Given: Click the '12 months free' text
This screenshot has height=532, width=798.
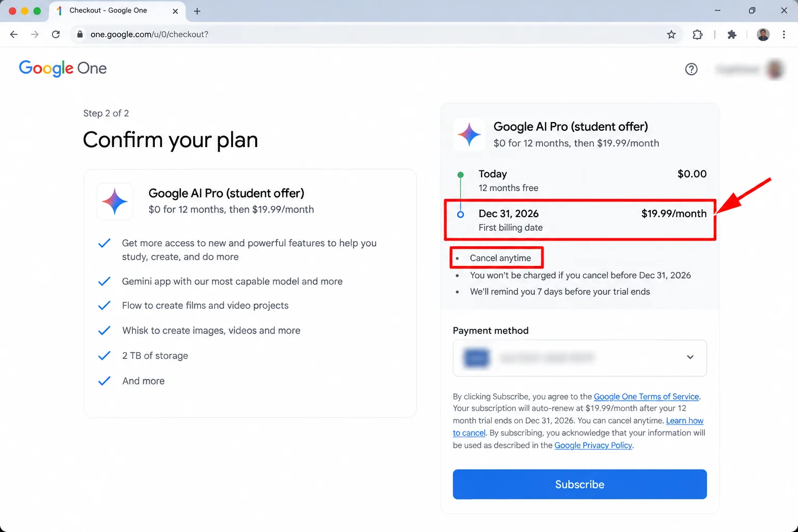Looking at the screenshot, I should point(508,188).
